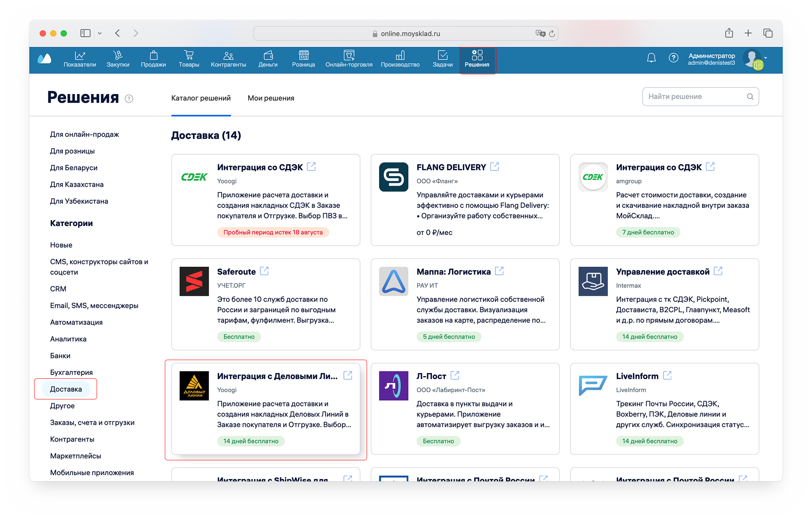Reload the page in address bar
Screen dimensions: 812x520
point(552,34)
